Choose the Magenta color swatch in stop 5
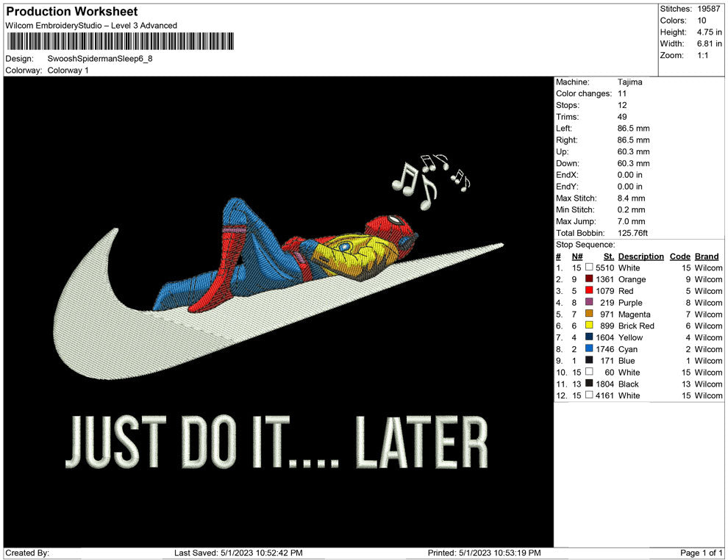The height and width of the screenshot is (560, 728). point(589,315)
